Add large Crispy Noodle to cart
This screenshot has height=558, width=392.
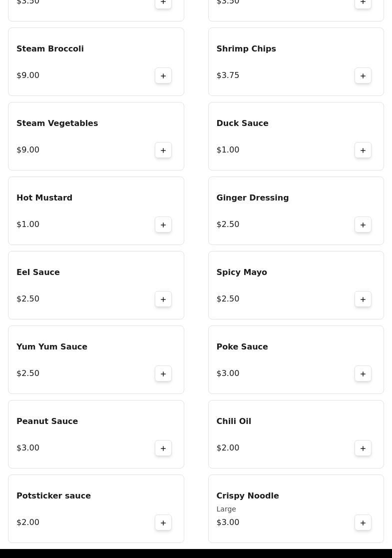[363, 523]
